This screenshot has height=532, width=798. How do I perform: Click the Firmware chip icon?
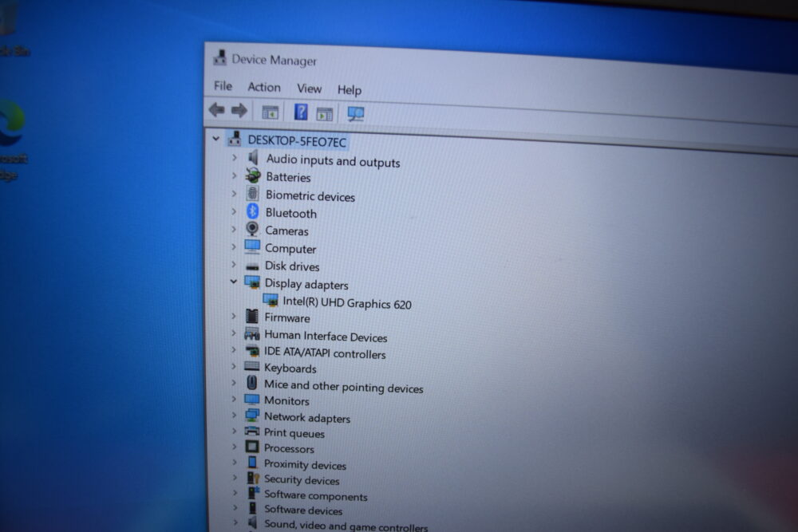252,317
